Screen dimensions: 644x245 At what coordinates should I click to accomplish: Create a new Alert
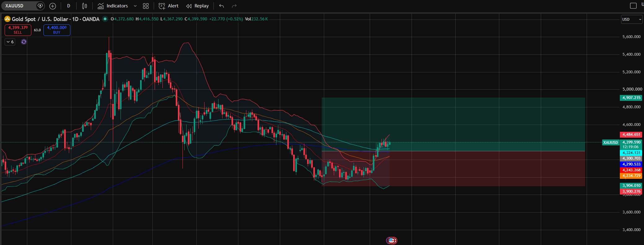[x=169, y=6]
